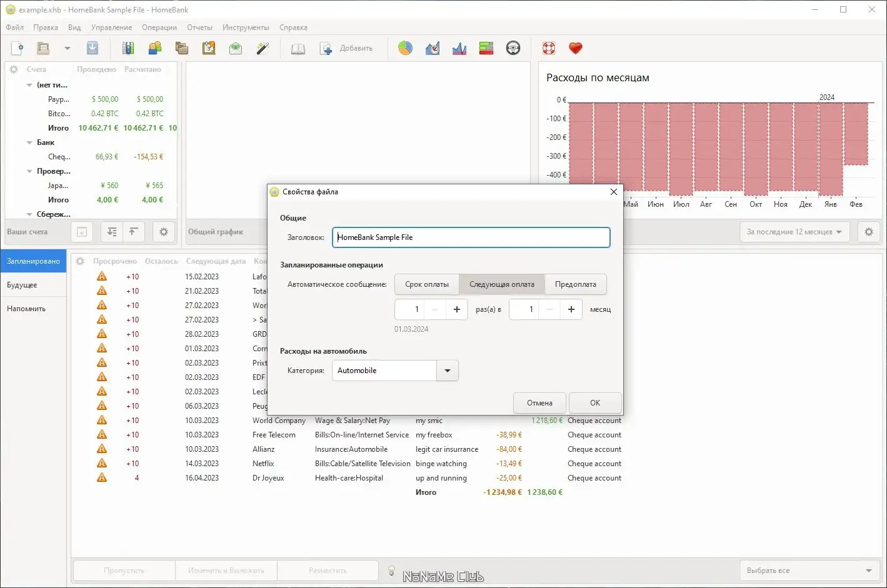Increase the раз(а) в count

coord(457,309)
